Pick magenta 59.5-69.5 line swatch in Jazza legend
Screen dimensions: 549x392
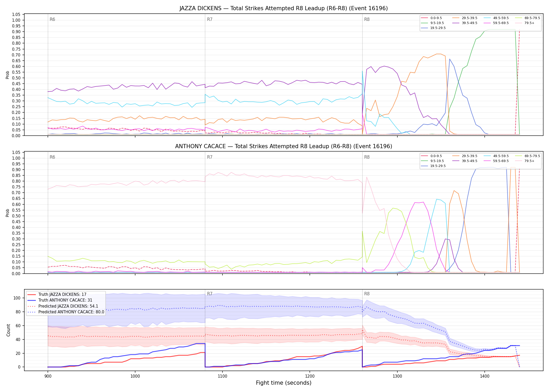487,23
